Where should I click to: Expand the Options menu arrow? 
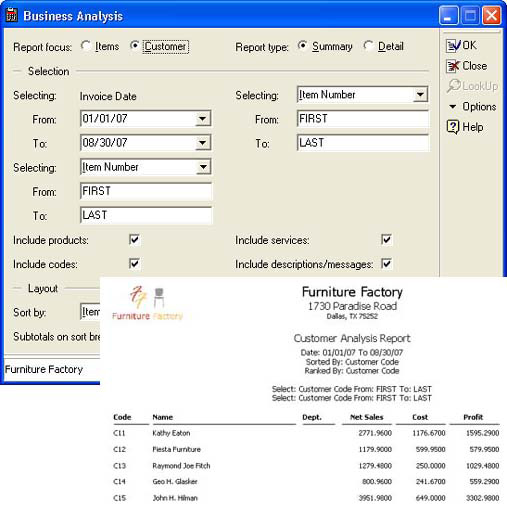click(453, 107)
